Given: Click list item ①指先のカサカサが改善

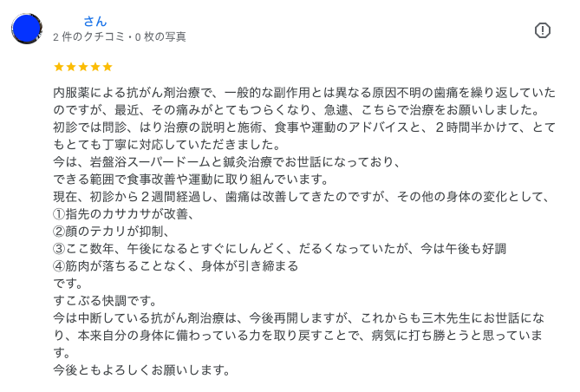Looking at the screenshot, I should 123,213.
